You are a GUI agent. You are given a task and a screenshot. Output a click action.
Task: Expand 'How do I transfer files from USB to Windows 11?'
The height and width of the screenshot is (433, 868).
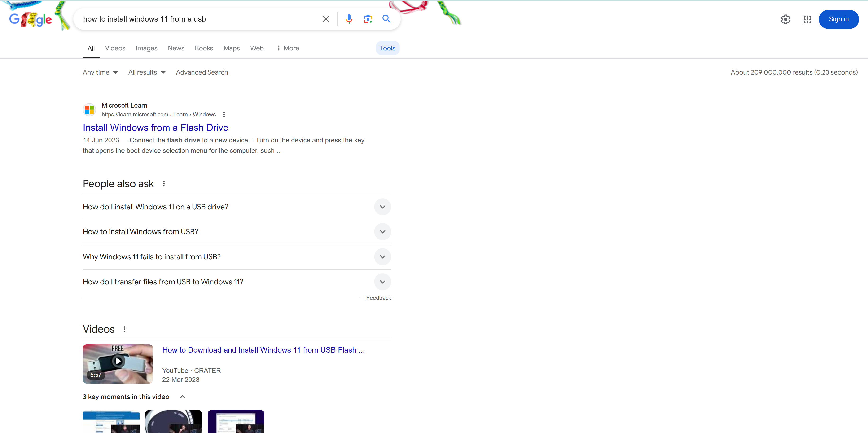[x=237, y=282]
